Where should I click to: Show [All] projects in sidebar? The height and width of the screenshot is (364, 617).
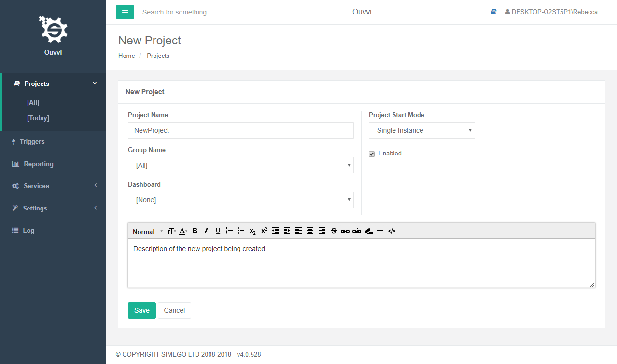[x=33, y=102]
